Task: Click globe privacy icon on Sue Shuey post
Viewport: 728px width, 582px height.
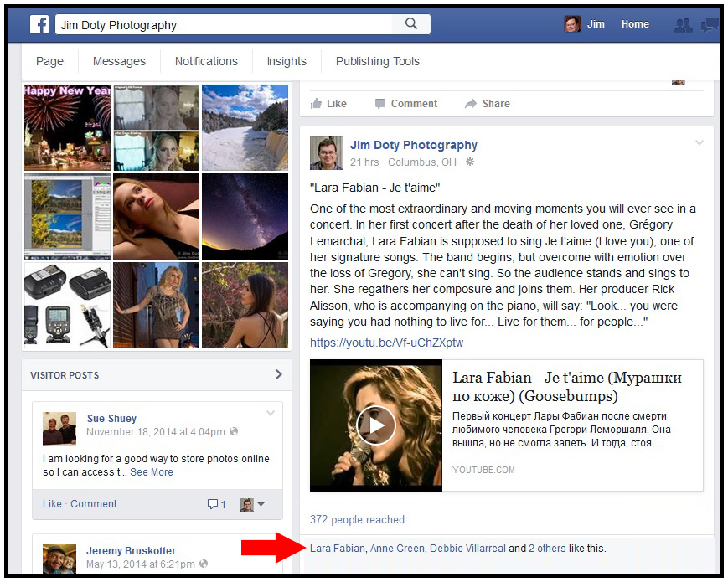Action: [x=234, y=431]
